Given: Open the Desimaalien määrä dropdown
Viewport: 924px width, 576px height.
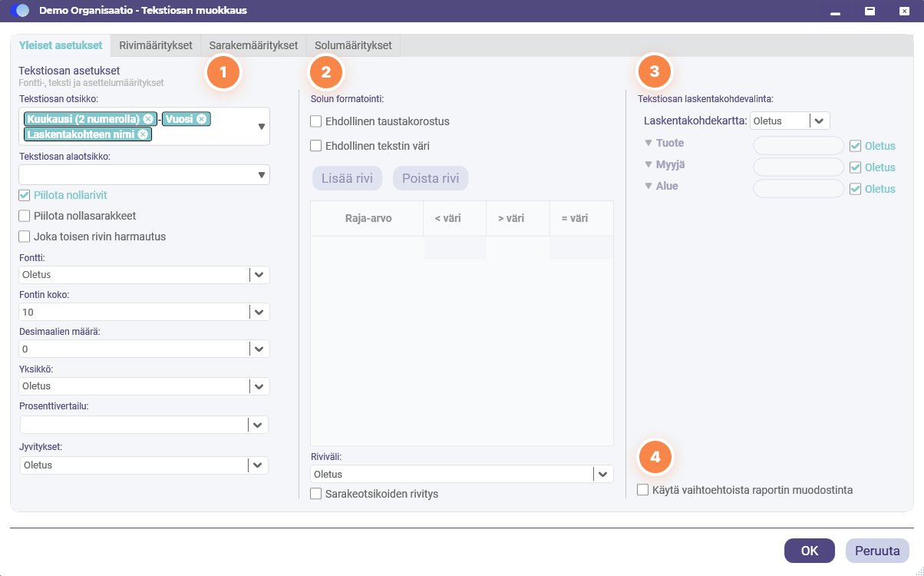Looking at the screenshot, I should [259, 349].
